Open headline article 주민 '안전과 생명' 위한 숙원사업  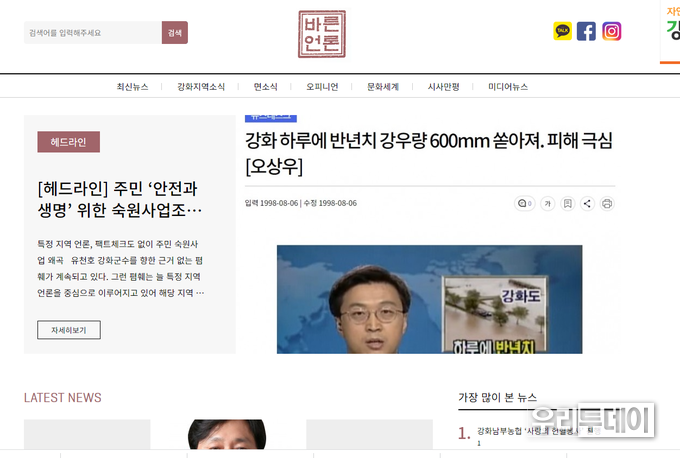[x=120, y=199]
